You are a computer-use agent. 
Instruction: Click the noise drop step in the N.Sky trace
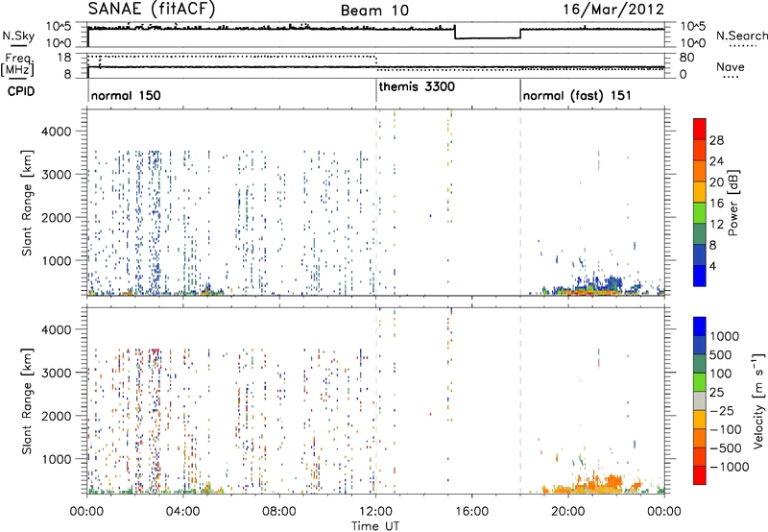(455, 34)
